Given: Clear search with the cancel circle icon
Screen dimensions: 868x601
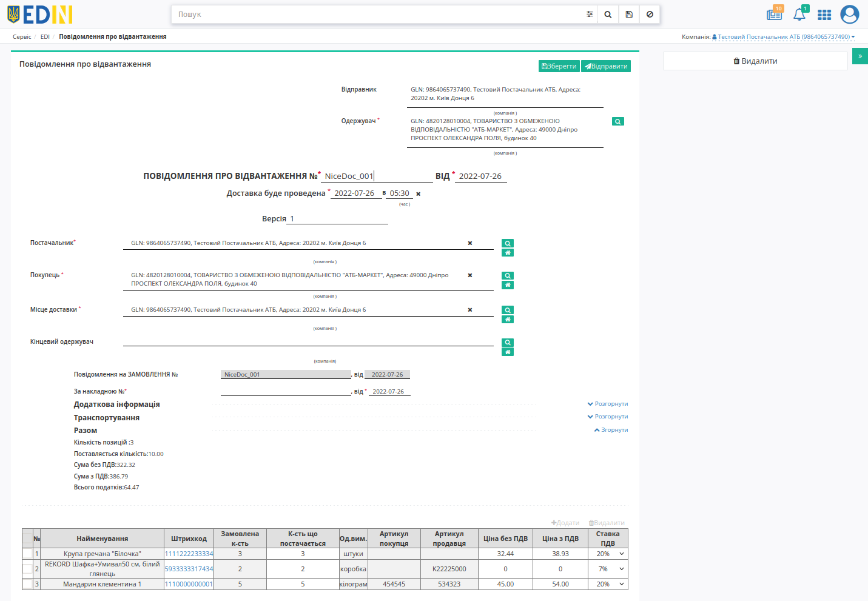Looking at the screenshot, I should pos(650,14).
